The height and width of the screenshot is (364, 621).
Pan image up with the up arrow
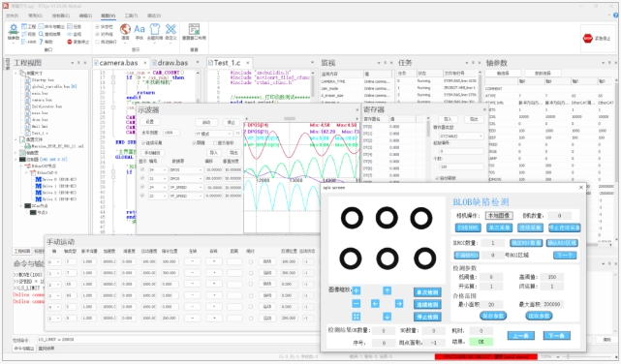click(x=387, y=290)
